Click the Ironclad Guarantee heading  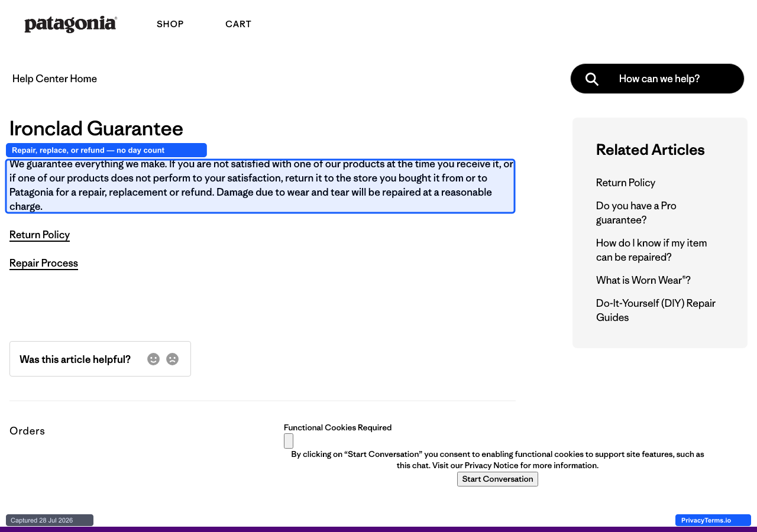96,128
